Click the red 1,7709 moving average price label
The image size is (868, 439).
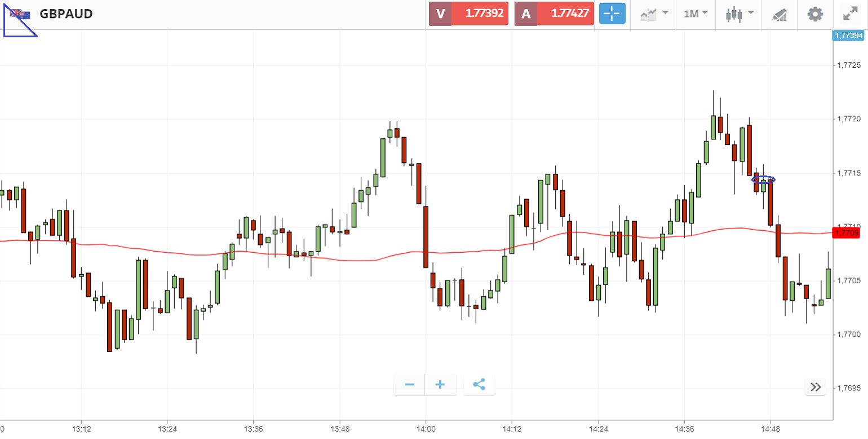(846, 232)
